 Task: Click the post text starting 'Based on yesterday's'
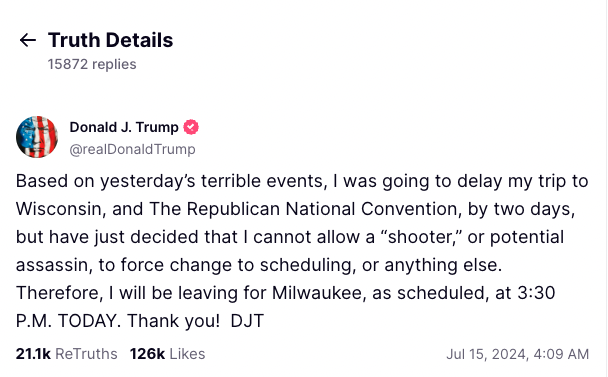302,251
